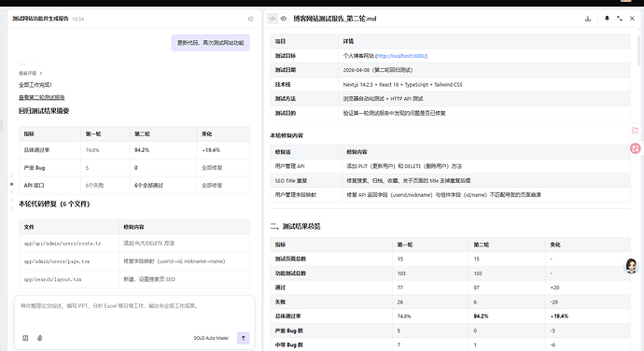Click the report file name ending in .md
Screen dimensions: 644x351
coord(335,19)
